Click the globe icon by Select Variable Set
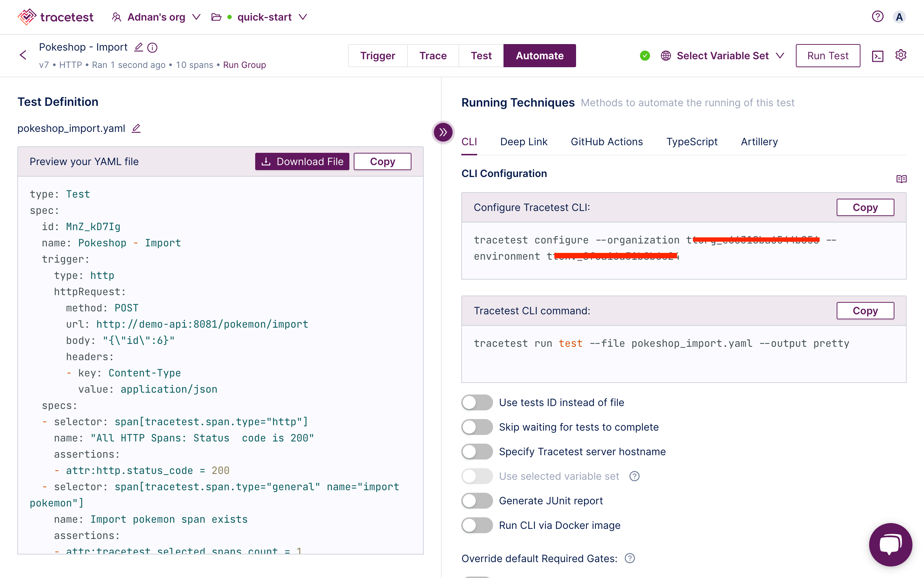This screenshot has height=578, width=924. (666, 56)
